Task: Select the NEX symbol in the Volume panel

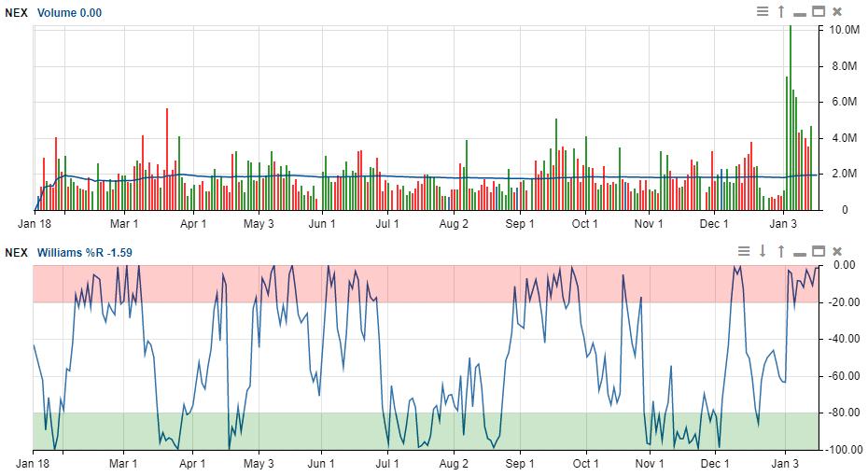Action: pos(16,13)
